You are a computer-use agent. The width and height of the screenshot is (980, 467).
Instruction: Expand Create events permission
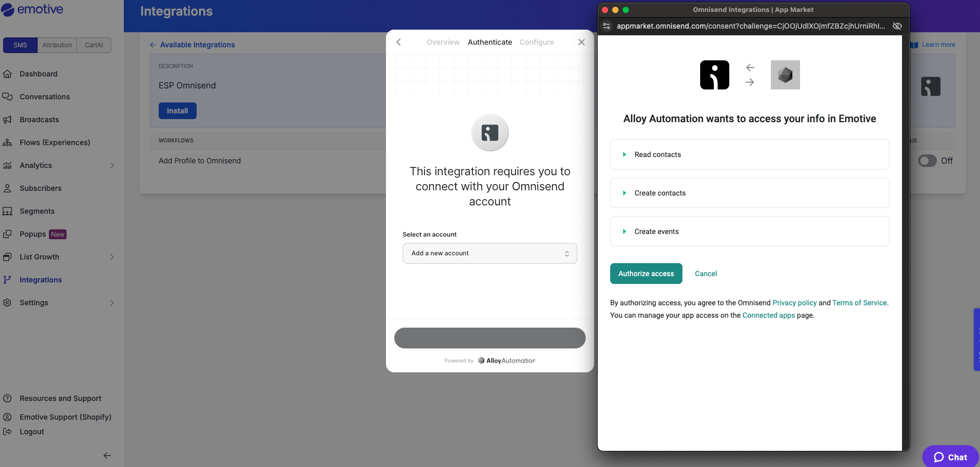750,231
